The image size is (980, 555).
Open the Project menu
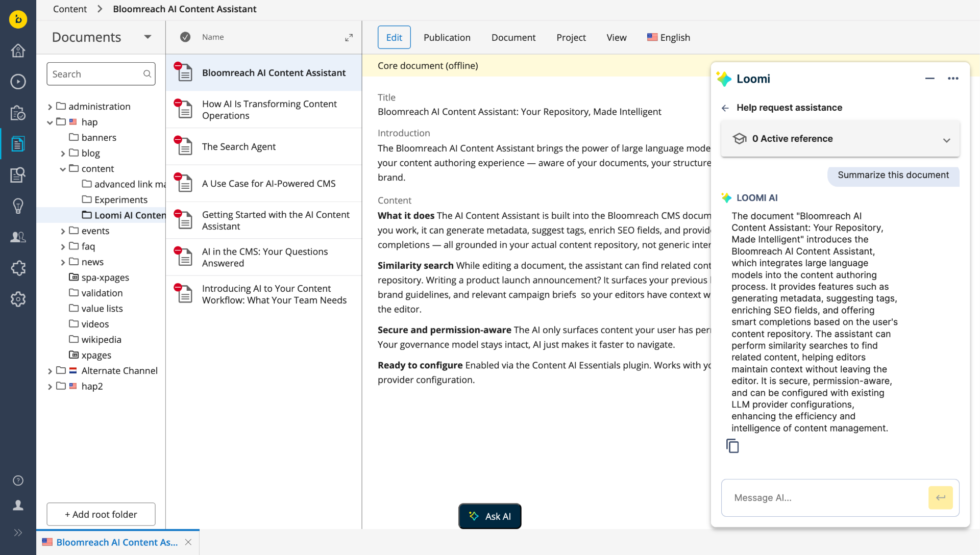click(x=571, y=37)
